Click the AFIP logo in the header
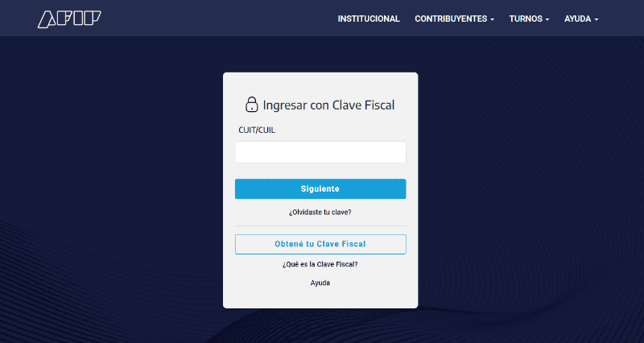Screen dimensions: 644x343 (69, 19)
